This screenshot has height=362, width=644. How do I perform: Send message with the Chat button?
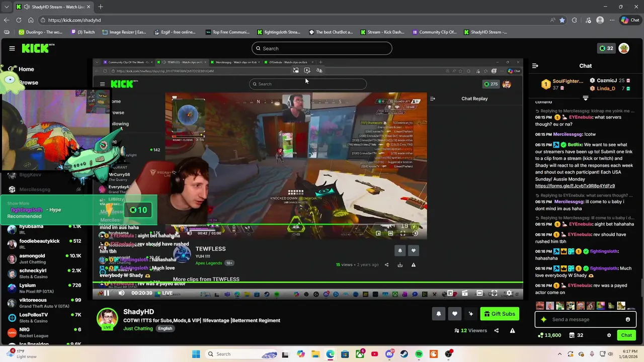coord(626,335)
